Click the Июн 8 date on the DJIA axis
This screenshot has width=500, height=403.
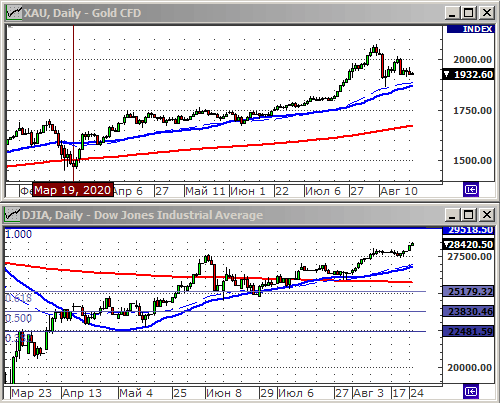(x=224, y=393)
